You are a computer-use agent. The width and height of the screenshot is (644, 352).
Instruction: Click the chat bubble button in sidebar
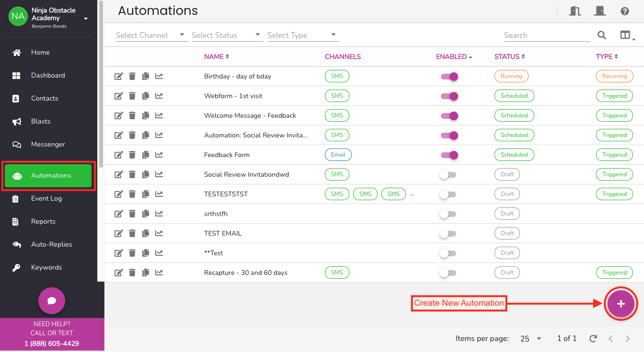[x=52, y=301]
